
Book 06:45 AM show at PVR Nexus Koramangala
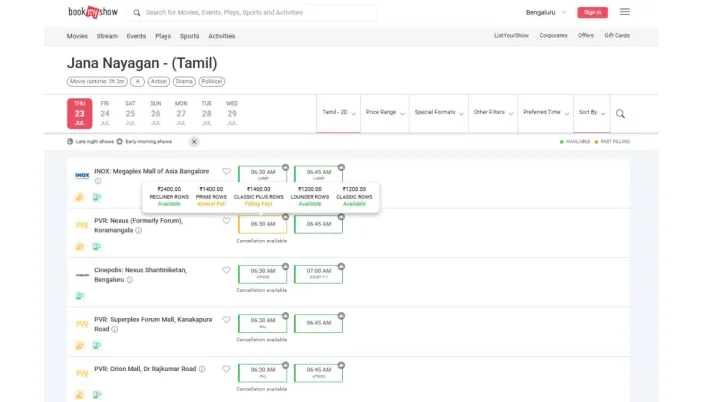click(319, 224)
